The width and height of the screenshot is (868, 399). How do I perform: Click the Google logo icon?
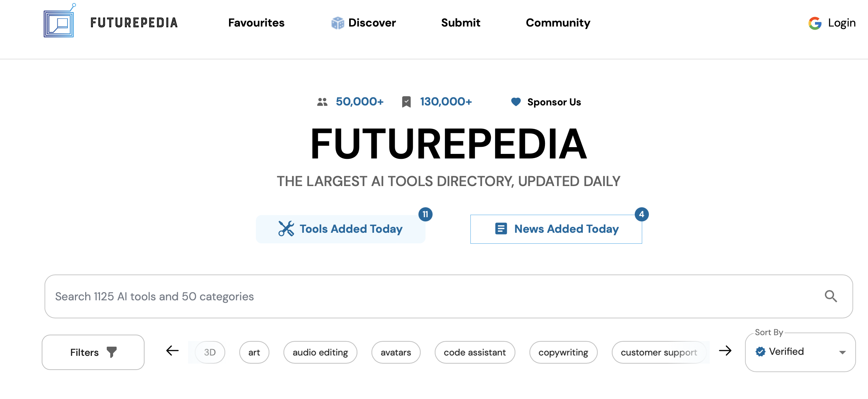(x=815, y=23)
